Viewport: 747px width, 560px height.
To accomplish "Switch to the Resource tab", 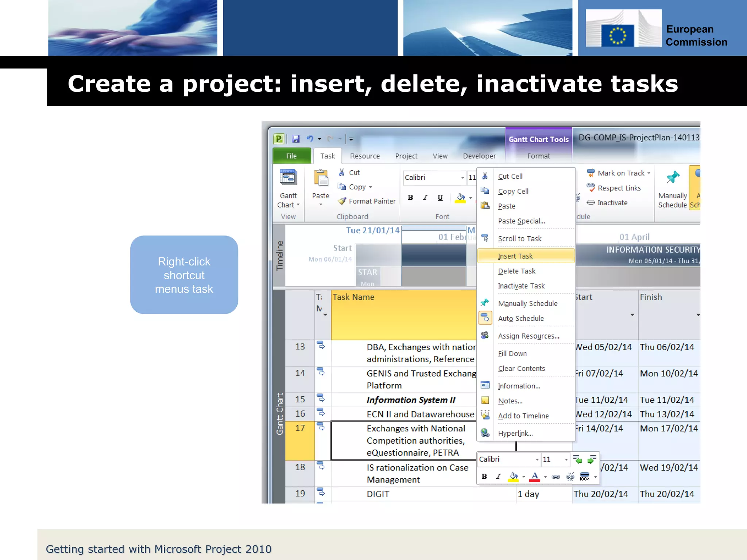I will [x=365, y=156].
